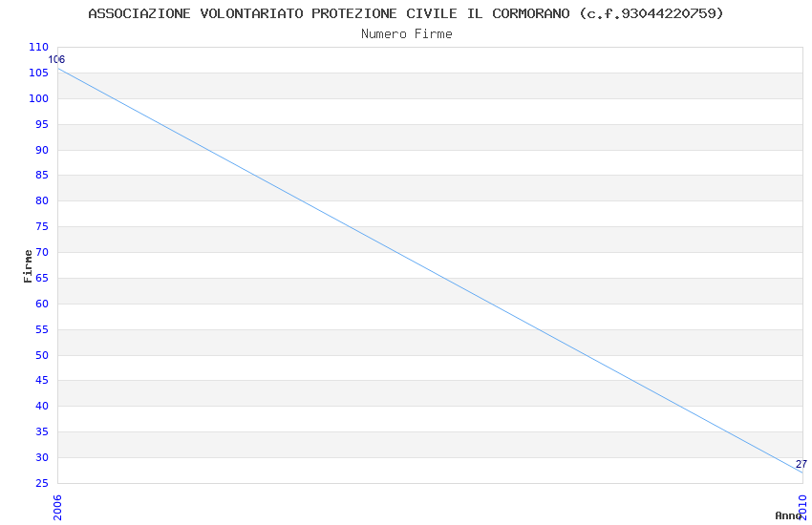Click the x-axis year 2010
This screenshot has height=525, width=812.
click(802, 508)
